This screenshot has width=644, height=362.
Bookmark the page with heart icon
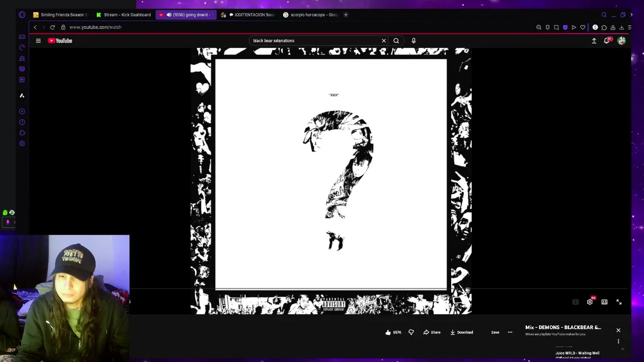tap(583, 27)
